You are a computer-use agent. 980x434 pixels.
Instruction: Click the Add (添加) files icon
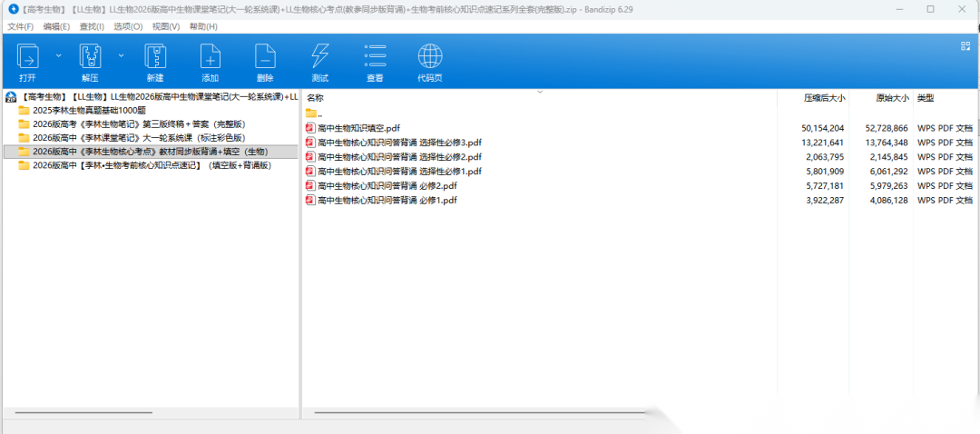click(210, 57)
